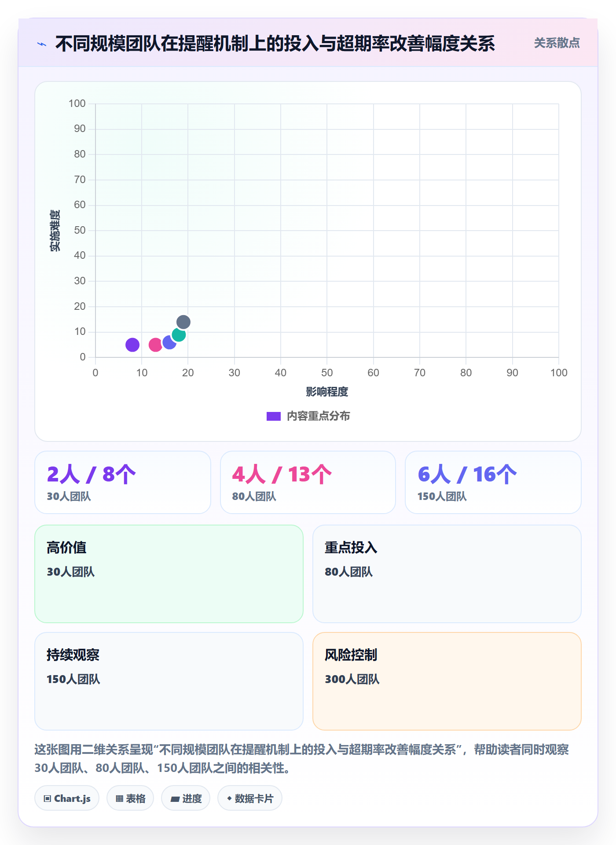The width and height of the screenshot is (616, 845).
Task: Click the 4人 / 13个 stat value
Action: pos(282,474)
